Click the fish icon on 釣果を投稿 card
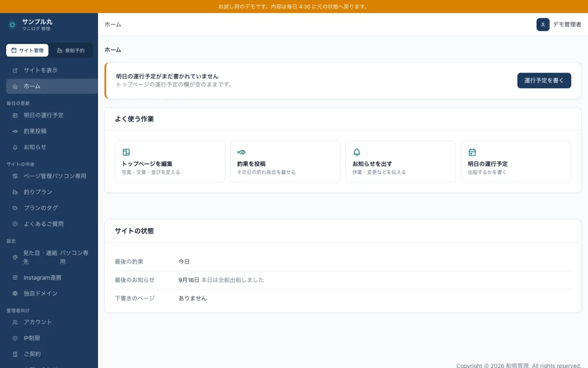This screenshot has width=588, height=368. pos(242,152)
